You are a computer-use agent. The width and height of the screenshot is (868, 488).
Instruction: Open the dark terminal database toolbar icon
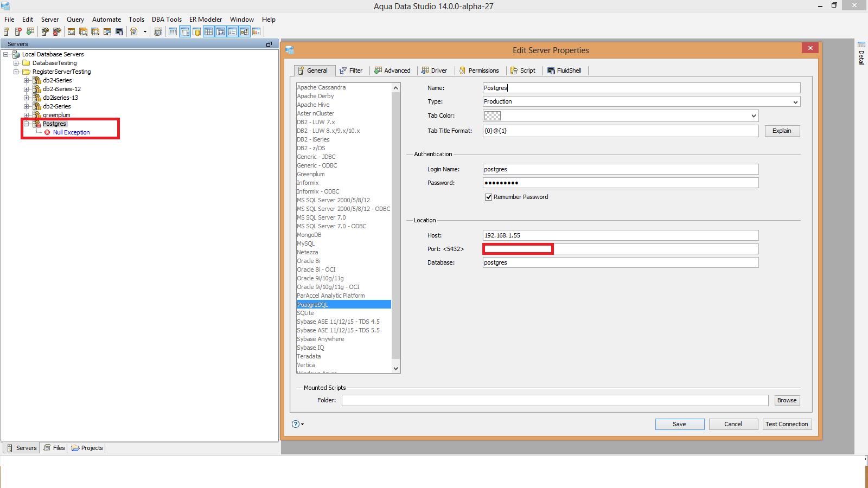pyautogui.click(x=119, y=32)
